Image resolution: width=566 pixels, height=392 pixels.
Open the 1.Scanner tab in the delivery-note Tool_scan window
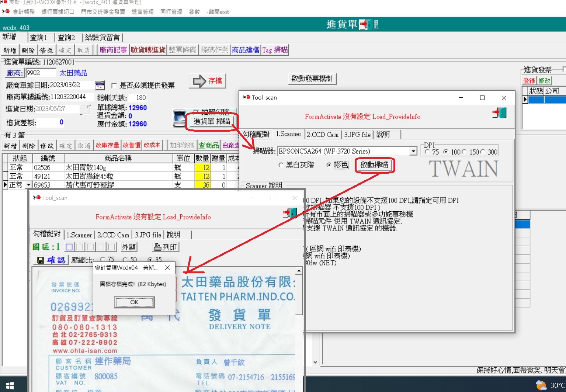(79, 235)
